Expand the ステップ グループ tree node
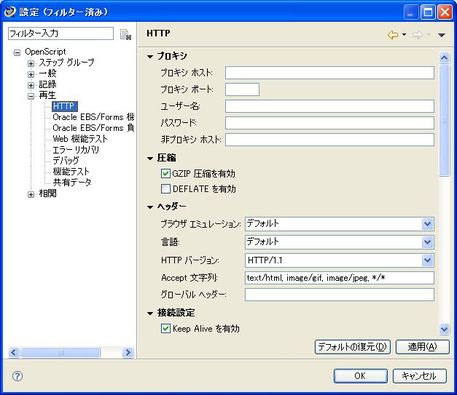The image size is (457, 395). pos(31,63)
